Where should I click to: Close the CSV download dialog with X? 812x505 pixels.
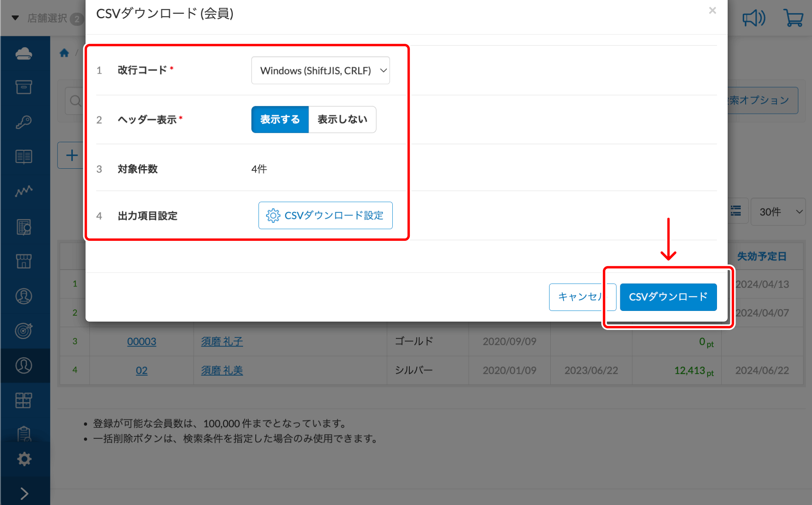712,11
